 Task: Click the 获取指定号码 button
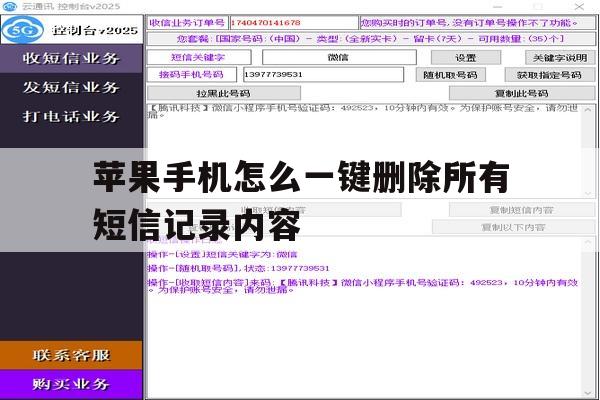(549, 75)
